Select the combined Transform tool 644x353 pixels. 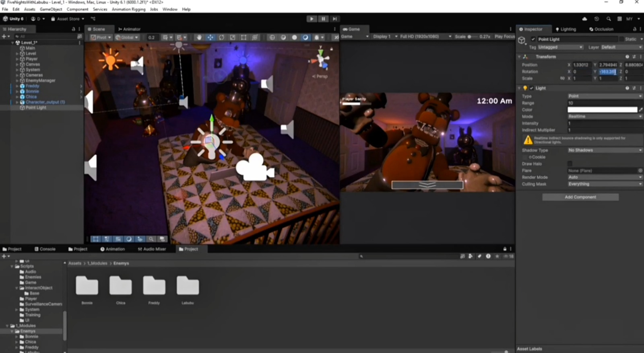coord(255,37)
